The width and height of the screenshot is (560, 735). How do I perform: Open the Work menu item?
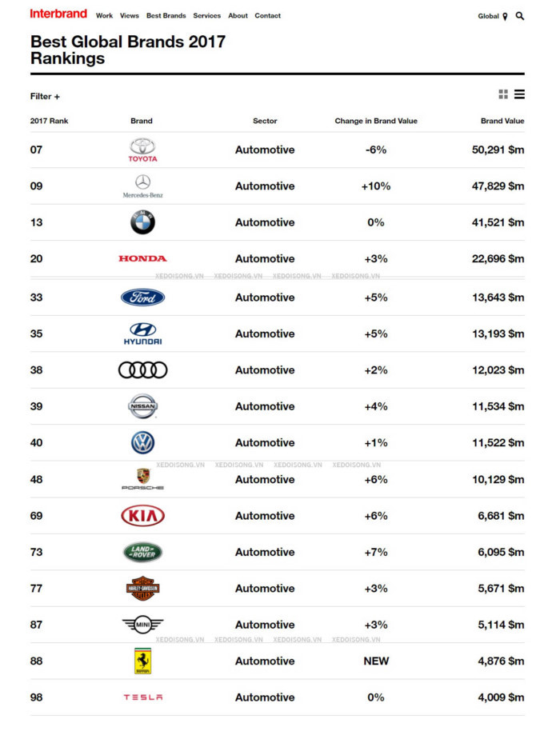104,16
